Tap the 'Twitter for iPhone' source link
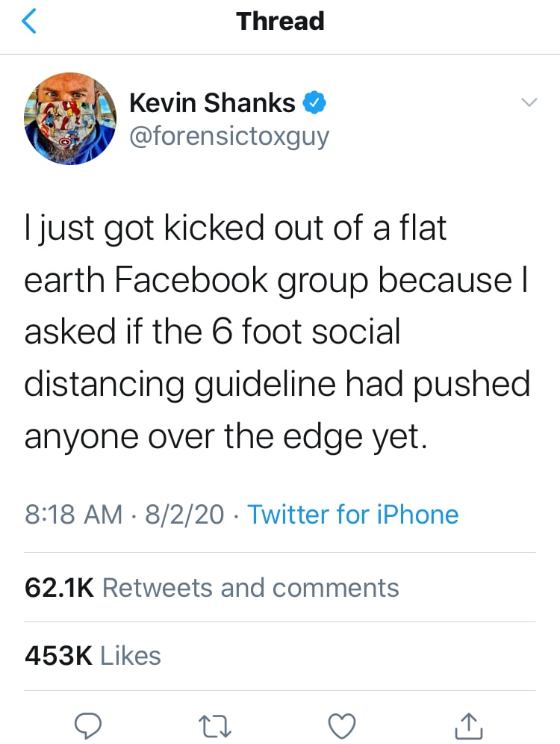 [352, 515]
